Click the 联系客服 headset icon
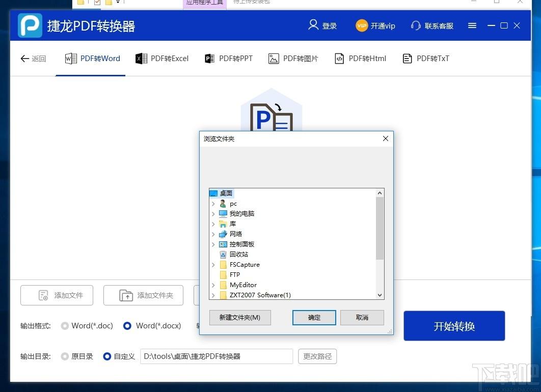 [x=416, y=25]
